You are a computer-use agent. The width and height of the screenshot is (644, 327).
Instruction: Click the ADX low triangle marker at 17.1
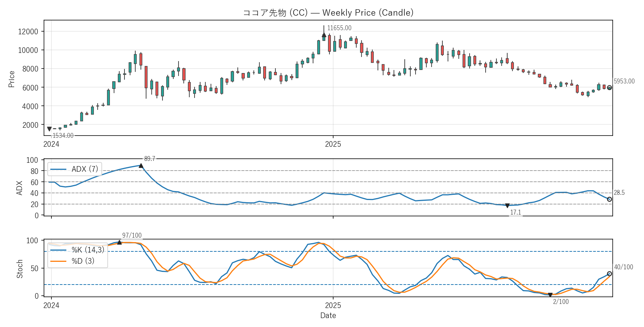[x=507, y=206]
